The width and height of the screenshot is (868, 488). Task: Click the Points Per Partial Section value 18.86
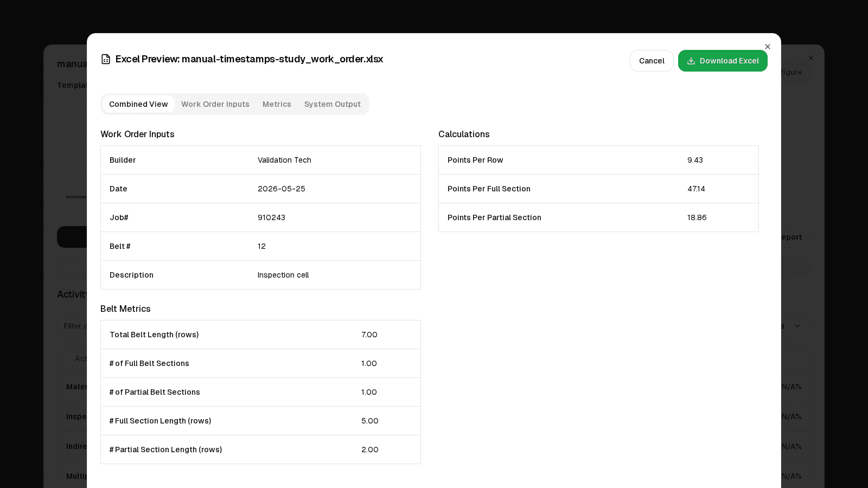[697, 217]
